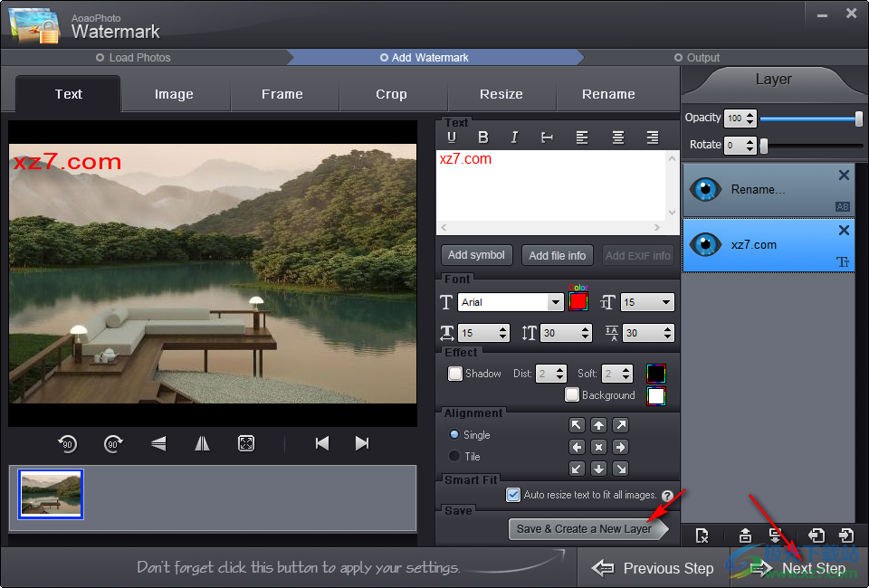
Task: Align watermark to the bottom-left corner
Action: click(x=577, y=469)
